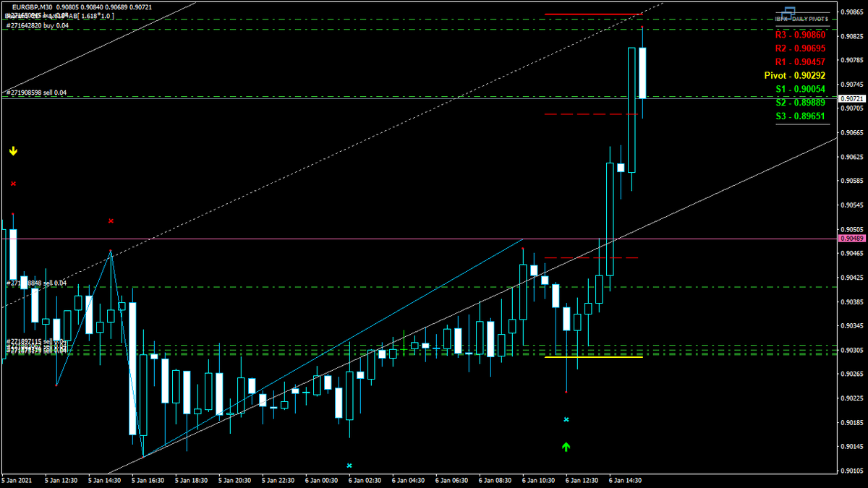Viewport: 868px width, 488px height.
Task: Select the red x marker below the yellow arrow
Action: 13,184
